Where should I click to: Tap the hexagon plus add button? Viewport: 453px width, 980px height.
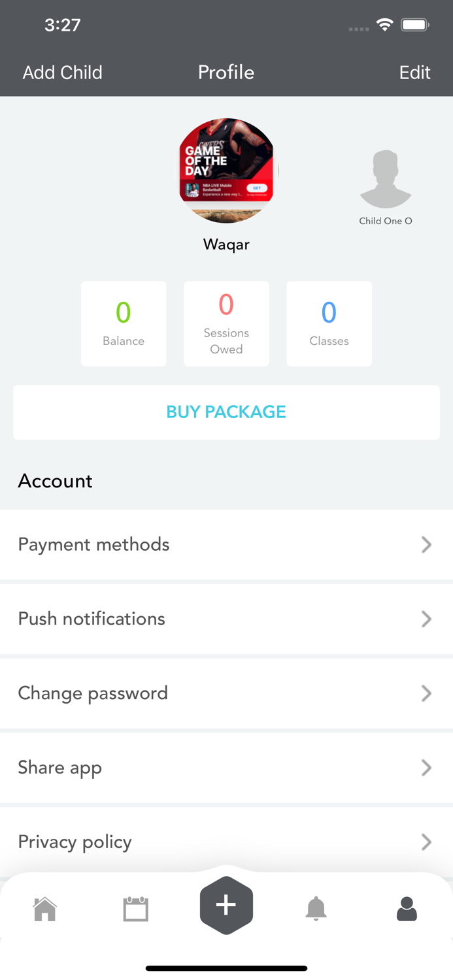[226, 905]
